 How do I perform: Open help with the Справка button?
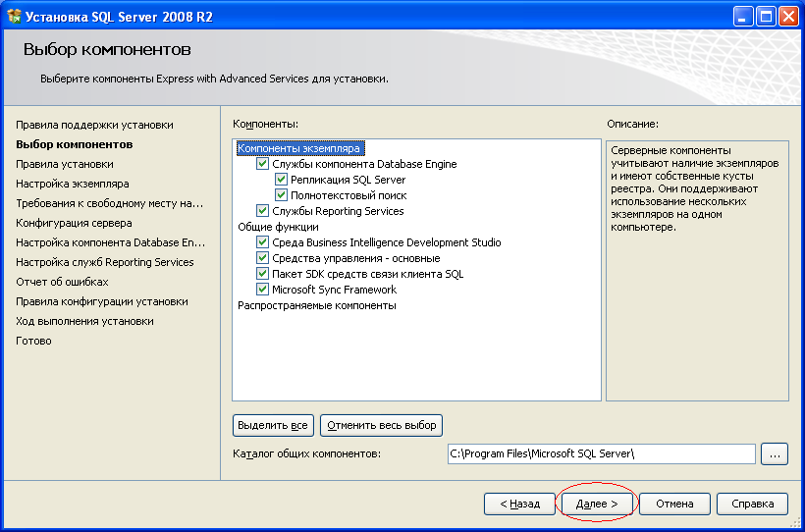[x=752, y=504]
